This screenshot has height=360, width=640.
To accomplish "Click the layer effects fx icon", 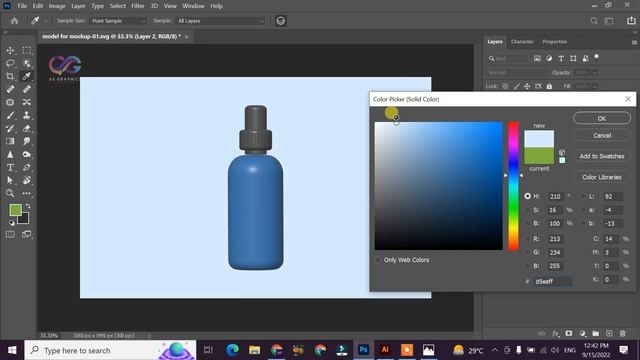I will 556,333.
